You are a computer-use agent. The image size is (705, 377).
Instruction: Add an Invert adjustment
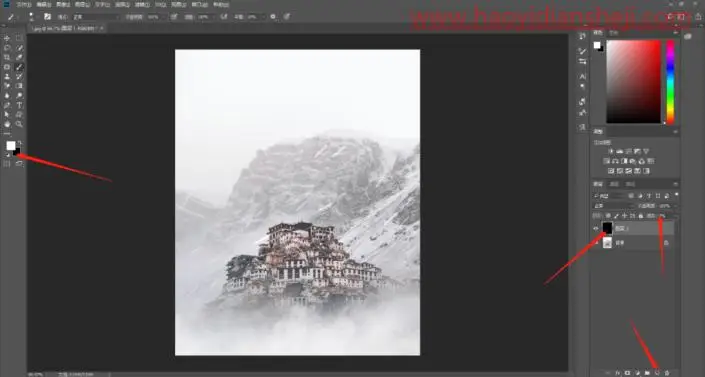[611, 171]
